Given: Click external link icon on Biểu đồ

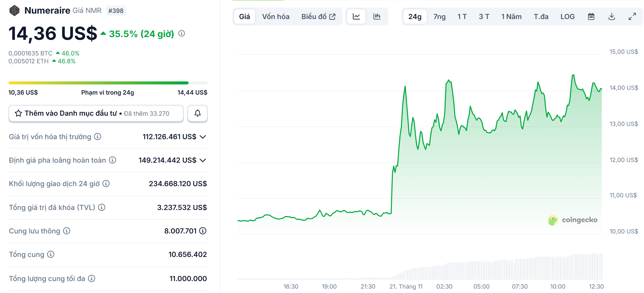Looking at the screenshot, I should (332, 16).
